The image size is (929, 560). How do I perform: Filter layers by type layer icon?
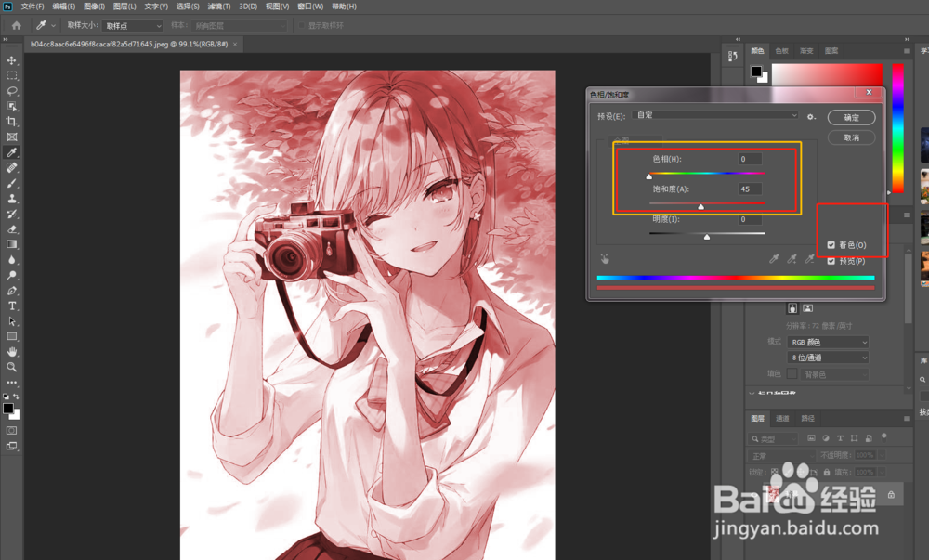tap(840, 438)
